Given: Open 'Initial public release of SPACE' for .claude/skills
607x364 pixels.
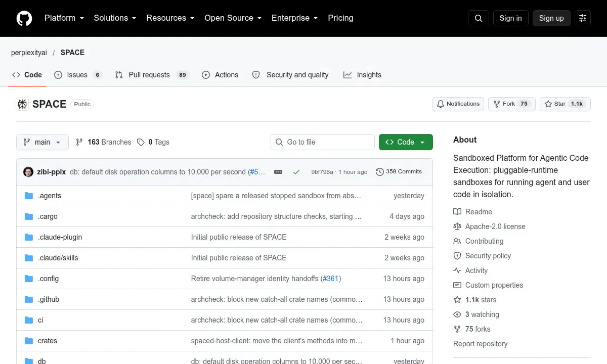Looking at the screenshot, I should click(239, 258).
